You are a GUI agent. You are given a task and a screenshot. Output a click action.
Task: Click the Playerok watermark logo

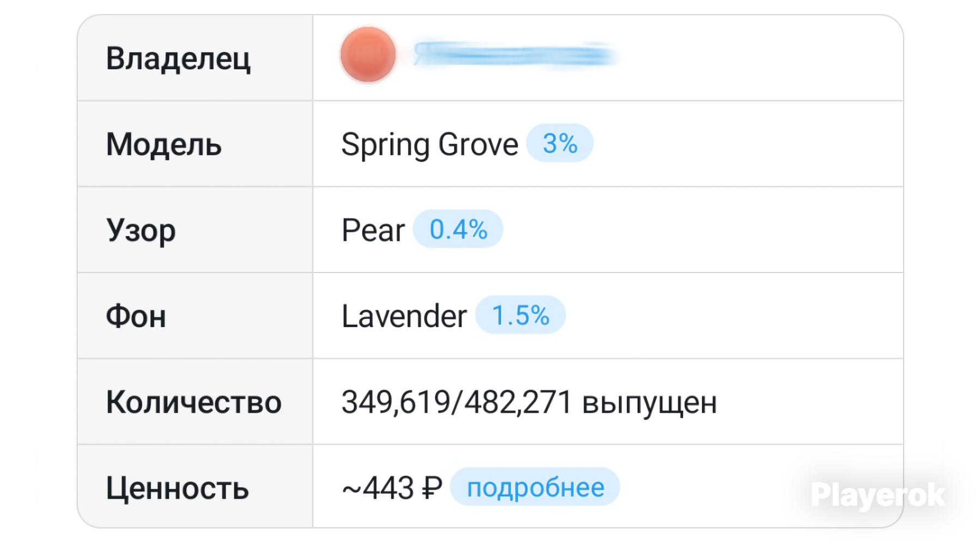click(x=878, y=495)
